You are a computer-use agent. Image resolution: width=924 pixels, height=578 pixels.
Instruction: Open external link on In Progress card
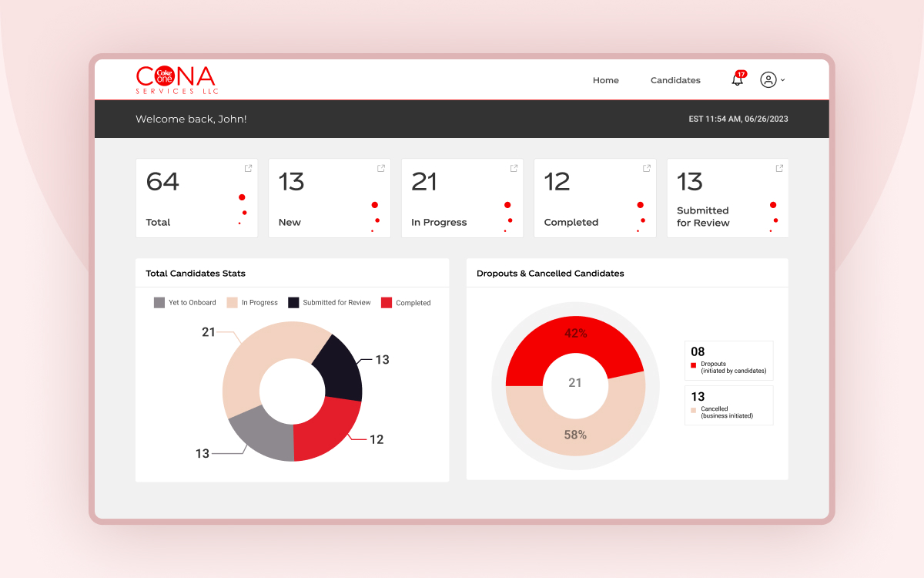pyautogui.click(x=514, y=168)
